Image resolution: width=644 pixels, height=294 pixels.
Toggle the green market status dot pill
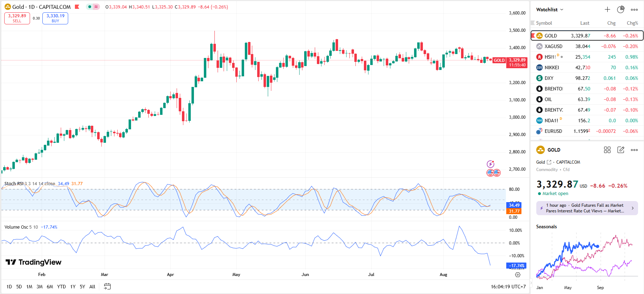tap(90, 7)
